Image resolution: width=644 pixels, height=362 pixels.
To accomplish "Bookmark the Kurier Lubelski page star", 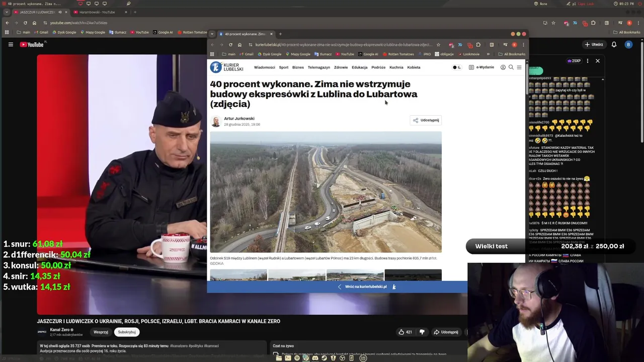I will [438, 45].
